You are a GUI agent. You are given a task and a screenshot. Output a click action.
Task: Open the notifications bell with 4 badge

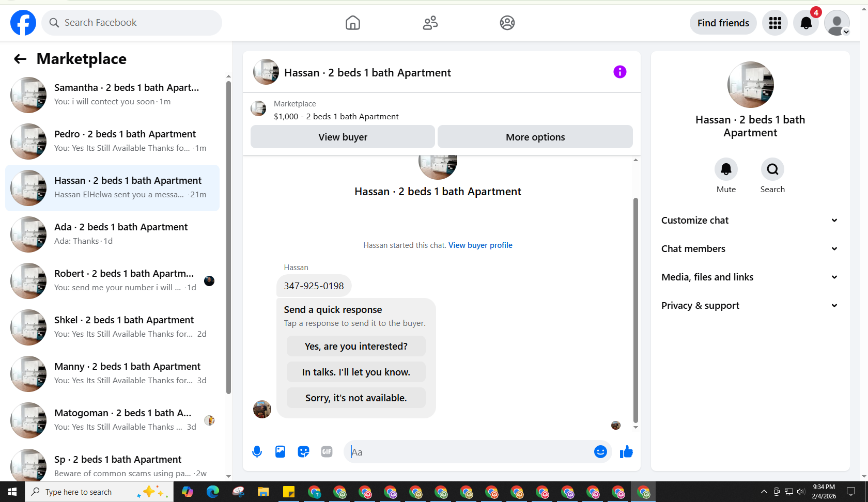tap(806, 23)
